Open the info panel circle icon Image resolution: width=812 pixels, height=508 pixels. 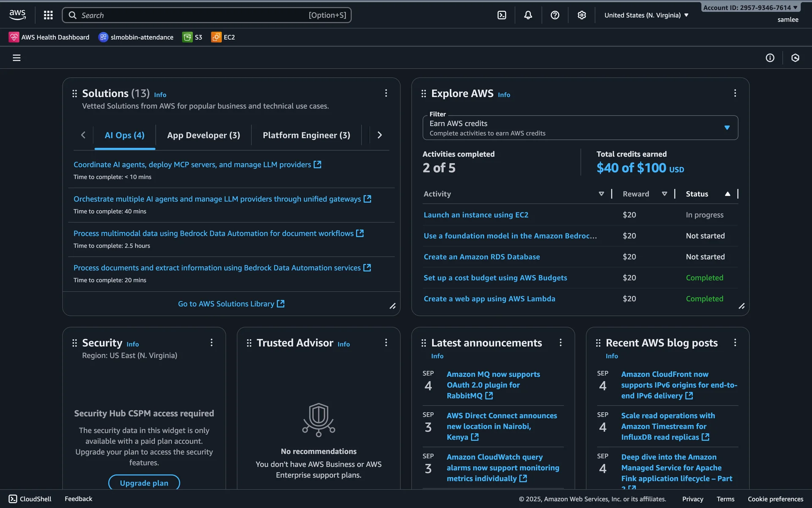[770, 58]
